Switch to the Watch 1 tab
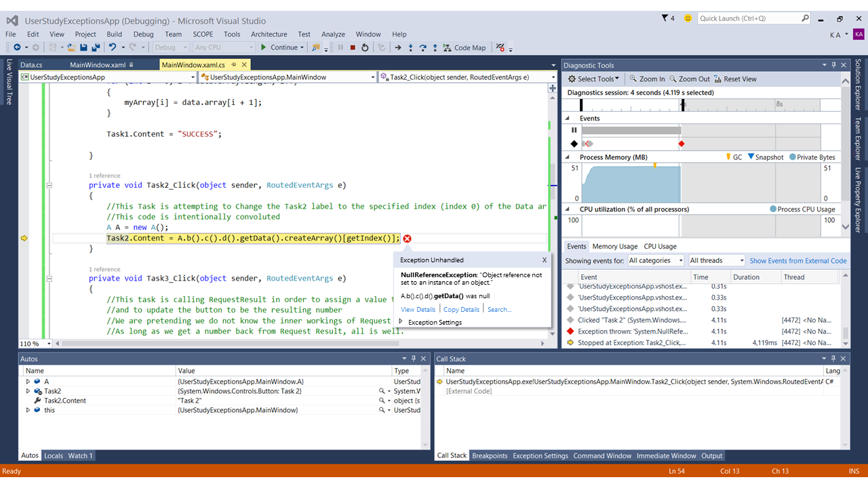868x488 pixels. pyautogui.click(x=80, y=455)
